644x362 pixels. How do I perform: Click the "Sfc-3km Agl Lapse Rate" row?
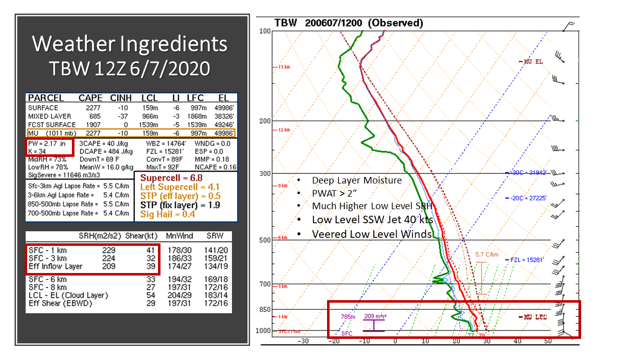click(x=79, y=186)
